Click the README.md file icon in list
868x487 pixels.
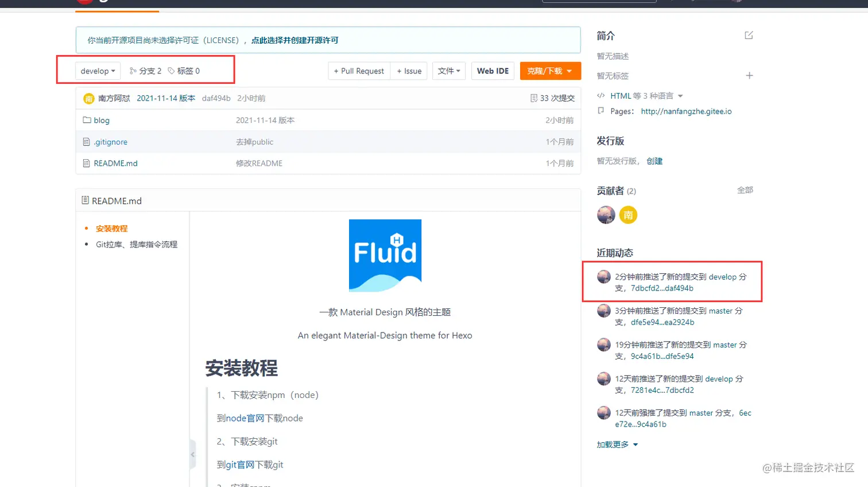pyautogui.click(x=87, y=164)
